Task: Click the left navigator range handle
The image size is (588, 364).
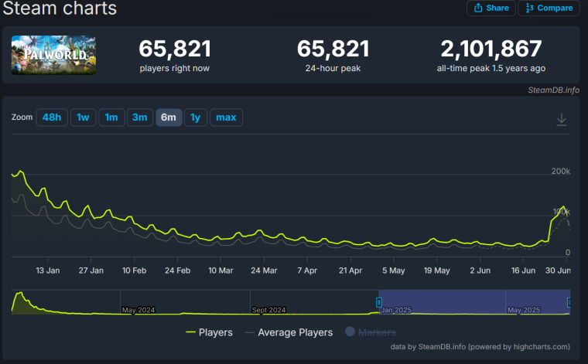Action: point(379,302)
